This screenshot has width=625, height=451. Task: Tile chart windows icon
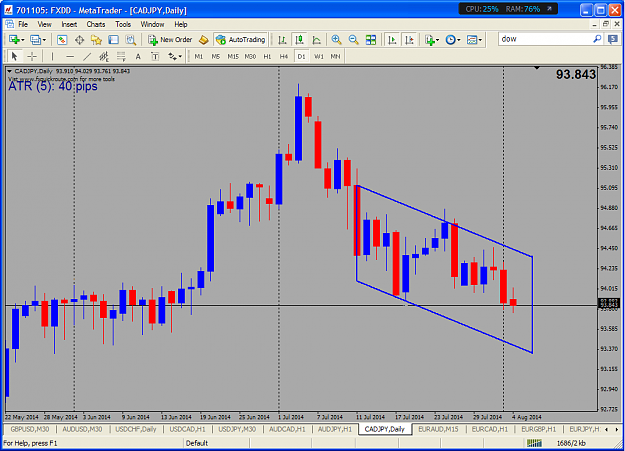coord(371,39)
